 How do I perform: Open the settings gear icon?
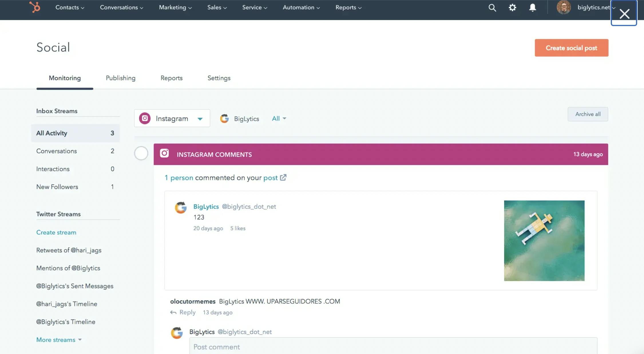coord(513,7)
